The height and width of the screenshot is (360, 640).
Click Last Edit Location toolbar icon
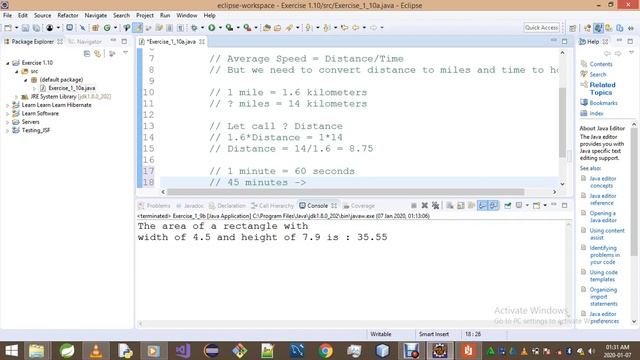click(344, 28)
